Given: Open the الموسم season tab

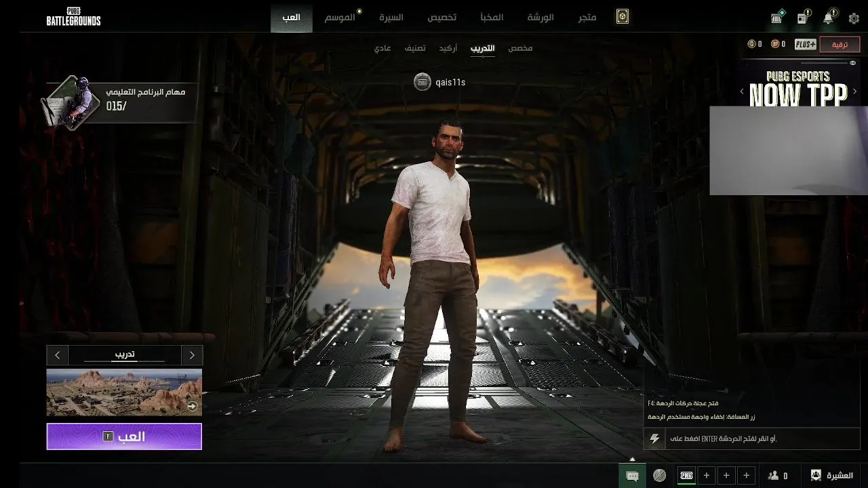Looking at the screenshot, I should [340, 17].
